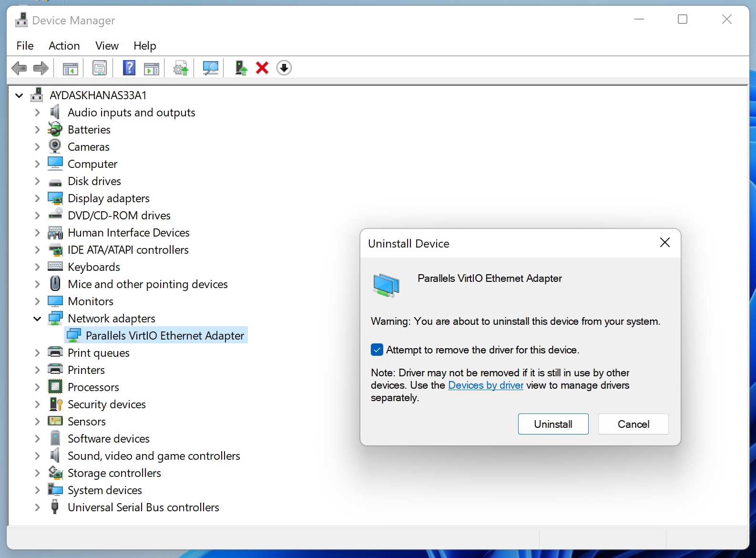This screenshot has height=558, width=756.
Task: Expand the System devices category
Action: coord(37,490)
